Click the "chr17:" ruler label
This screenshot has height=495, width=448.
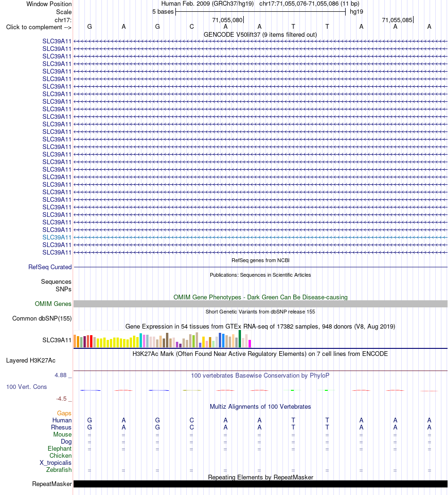pos(63,20)
